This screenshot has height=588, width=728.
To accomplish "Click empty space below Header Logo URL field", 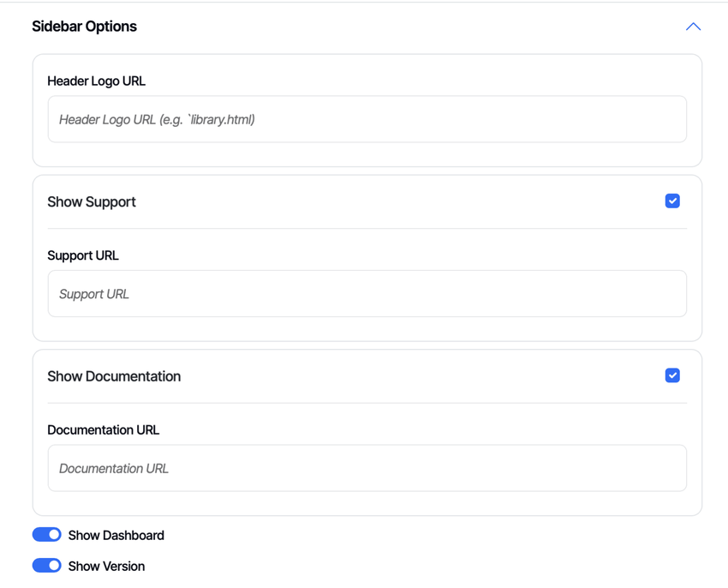I will tap(367, 154).
